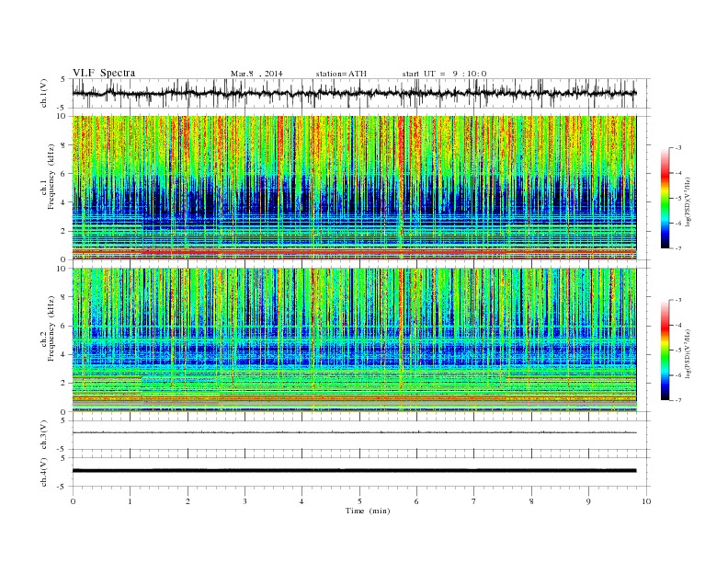Click the "VLF Spectra" plot title
728x563 pixels.
pos(104,73)
